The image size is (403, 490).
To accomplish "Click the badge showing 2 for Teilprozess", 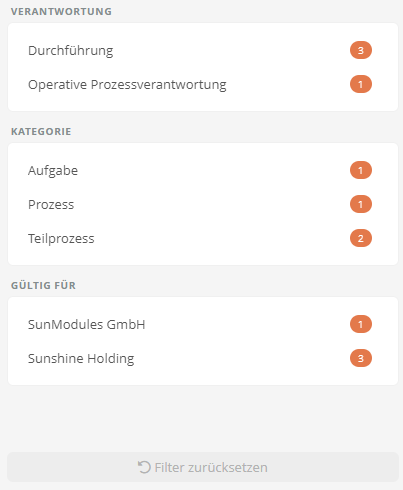I will click(361, 238).
